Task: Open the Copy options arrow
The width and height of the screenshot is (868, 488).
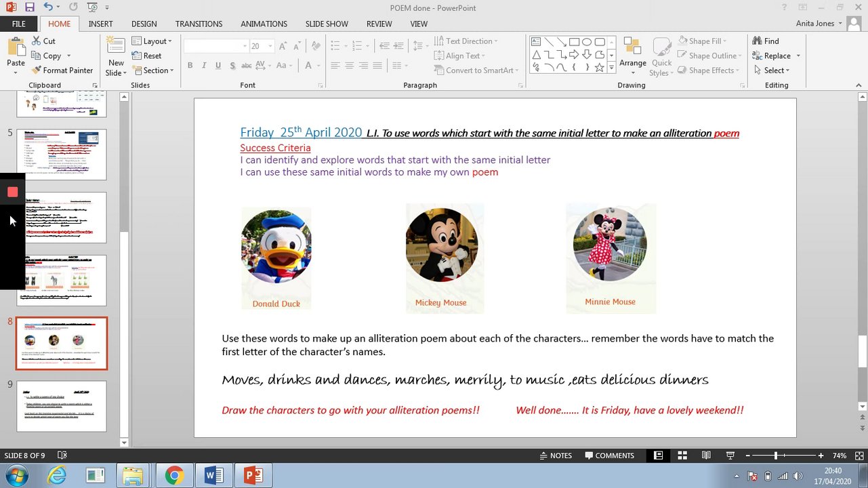Action: point(68,56)
